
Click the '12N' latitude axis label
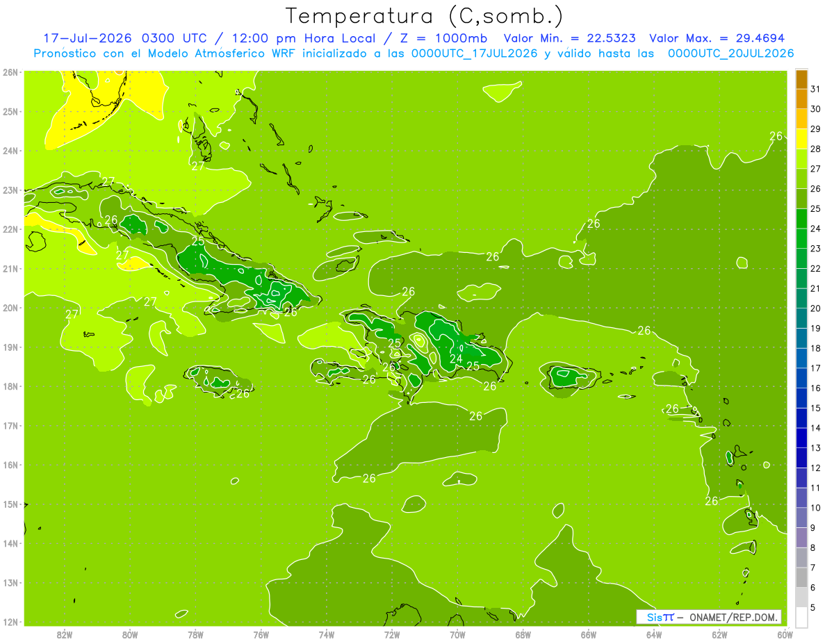pos(11,622)
